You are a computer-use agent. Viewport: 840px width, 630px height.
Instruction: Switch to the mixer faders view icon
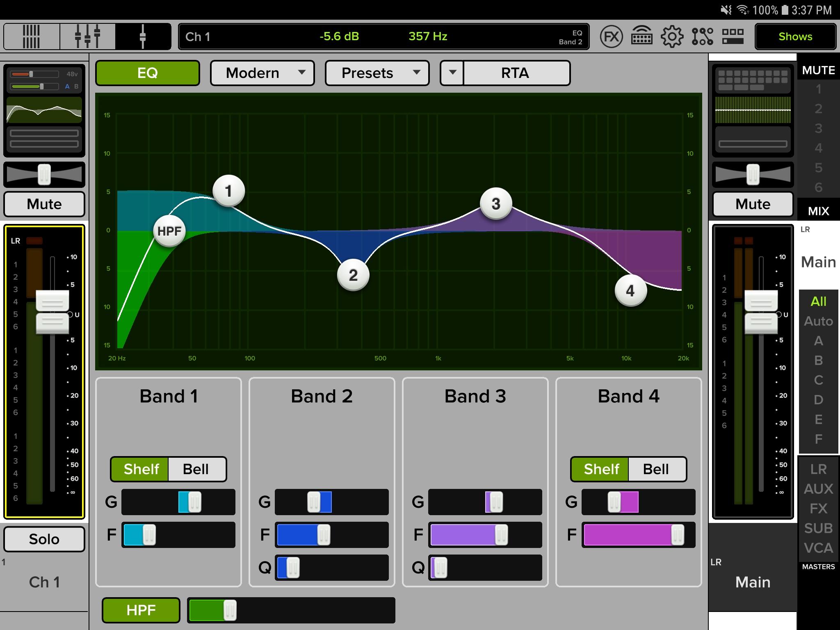(x=87, y=37)
